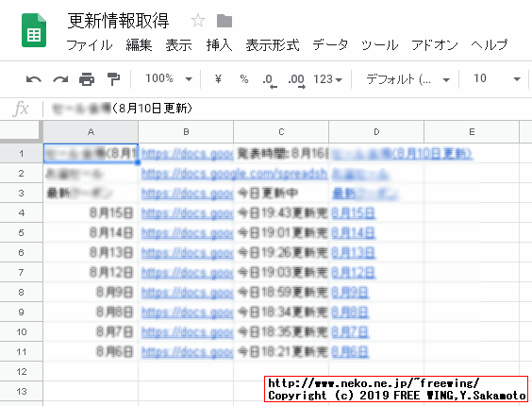Open the 123 number format dropdown
Screen dimensions: 532x406
327,79
